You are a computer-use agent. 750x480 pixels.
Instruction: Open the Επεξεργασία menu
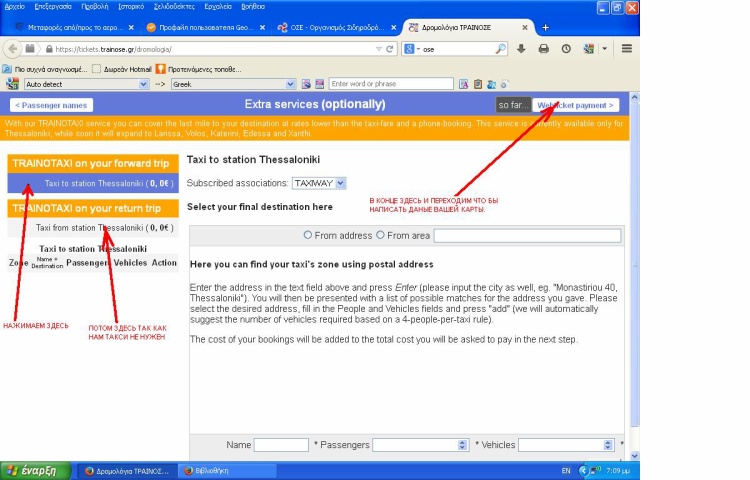53,7
